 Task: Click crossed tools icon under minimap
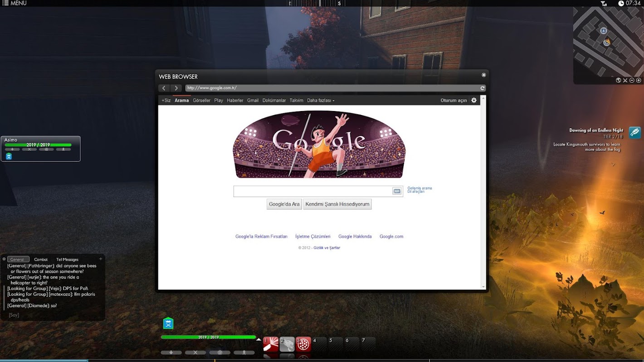tap(625, 80)
